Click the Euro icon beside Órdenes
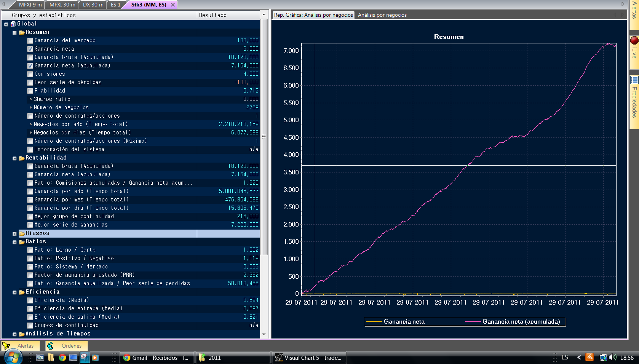This screenshot has width=639, height=364. pyautogui.click(x=51, y=346)
